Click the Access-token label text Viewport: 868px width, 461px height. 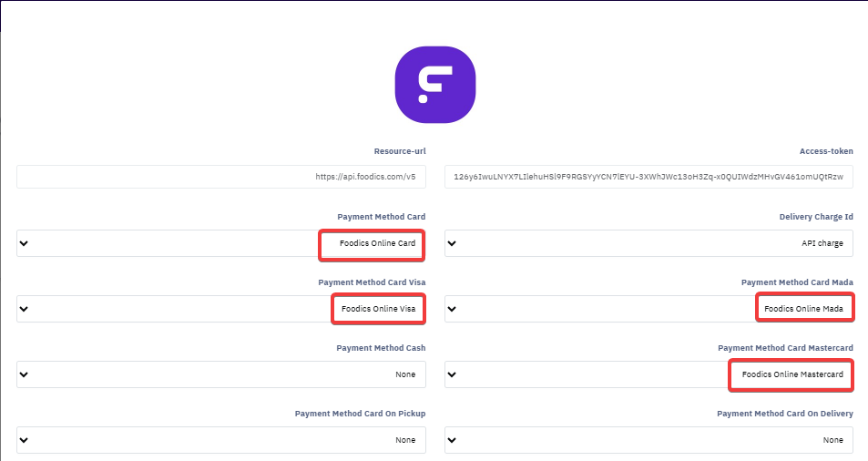pyautogui.click(x=826, y=151)
